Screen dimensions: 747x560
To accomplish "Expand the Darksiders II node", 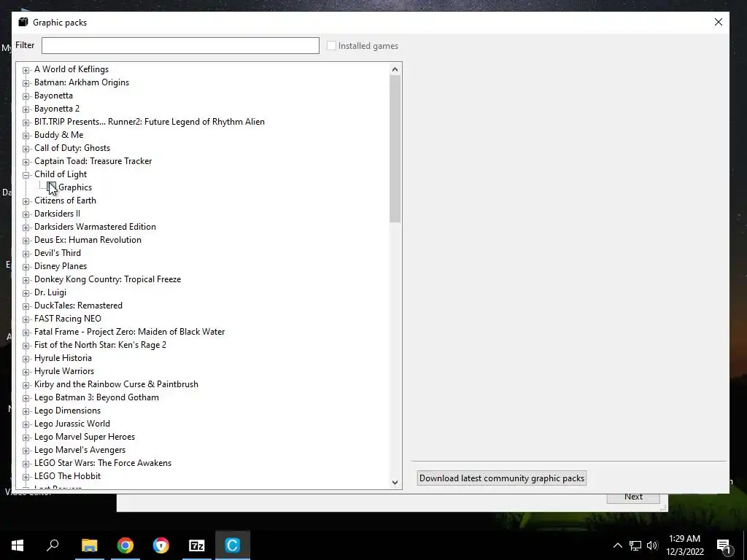I will coord(26,214).
